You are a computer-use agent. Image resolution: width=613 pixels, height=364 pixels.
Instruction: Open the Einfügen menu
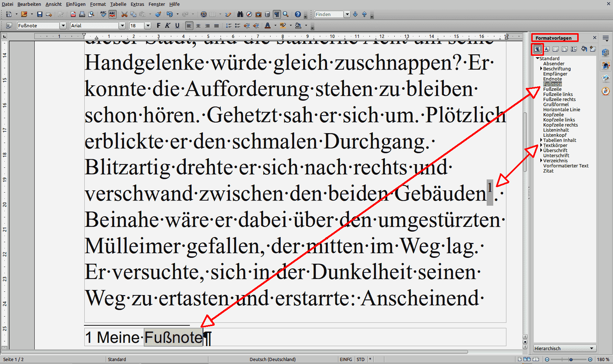[75, 4]
